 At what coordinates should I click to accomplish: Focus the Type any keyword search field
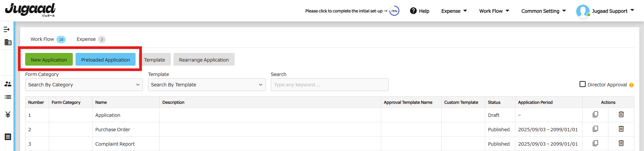coord(330,85)
